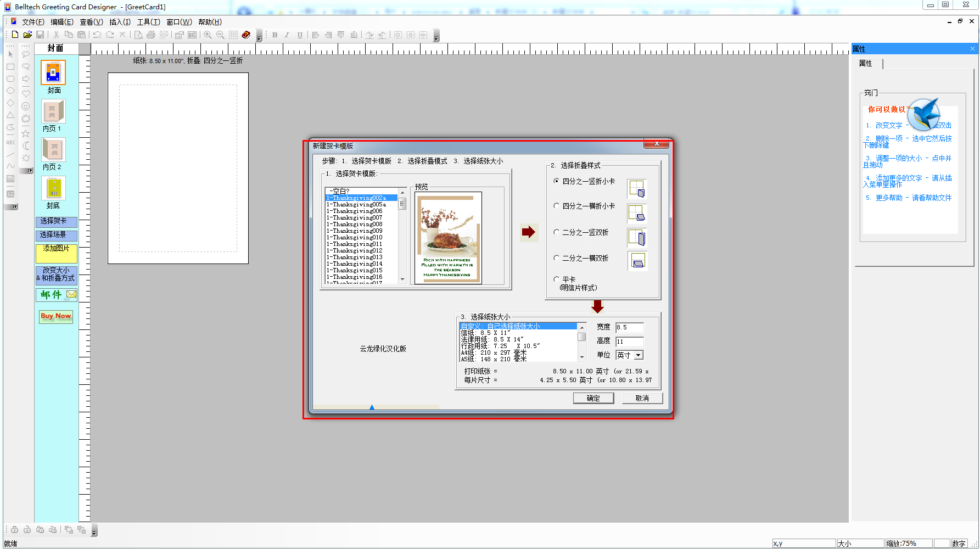
Task: Click the 宽度 width input field
Action: pyautogui.click(x=629, y=327)
